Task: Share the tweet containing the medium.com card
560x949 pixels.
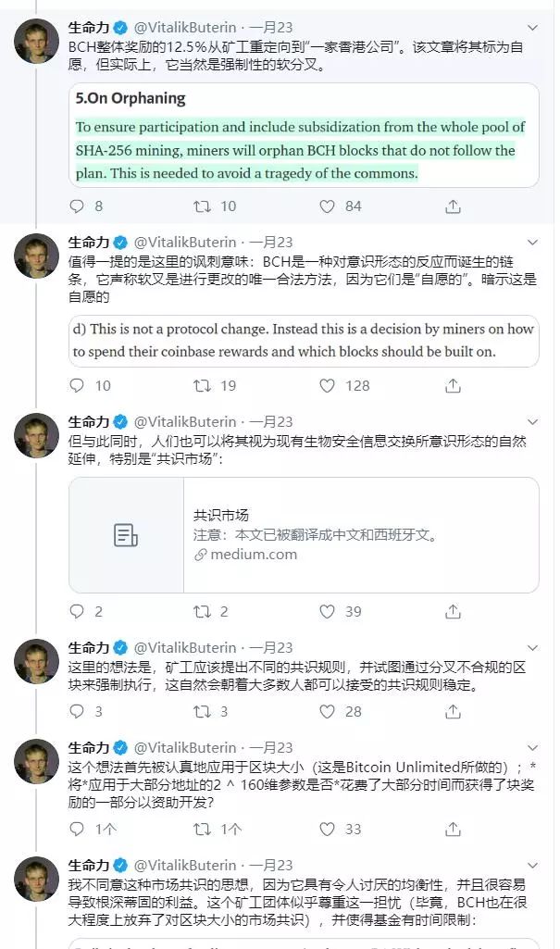Action: click(x=453, y=611)
